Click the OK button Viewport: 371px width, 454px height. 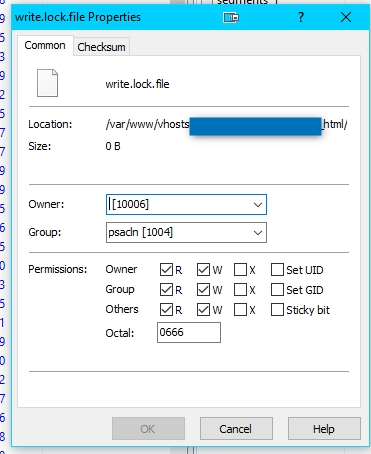pyautogui.click(x=148, y=429)
